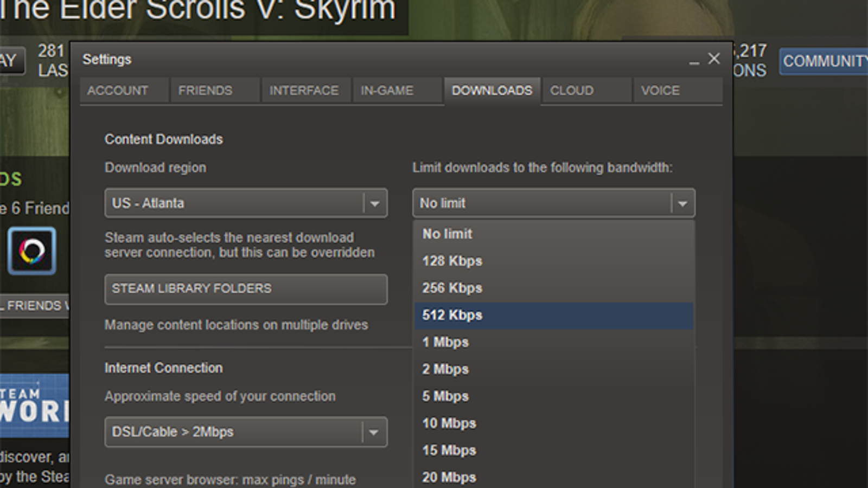Choose No limit from bandwidth list
868x488 pixels.
coord(554,234)
